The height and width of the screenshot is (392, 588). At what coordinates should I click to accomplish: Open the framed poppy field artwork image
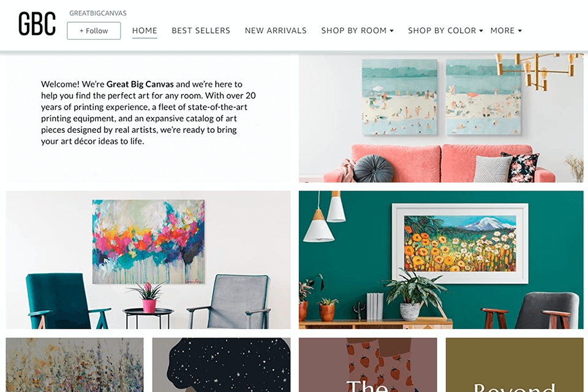[x=441, y=260]
